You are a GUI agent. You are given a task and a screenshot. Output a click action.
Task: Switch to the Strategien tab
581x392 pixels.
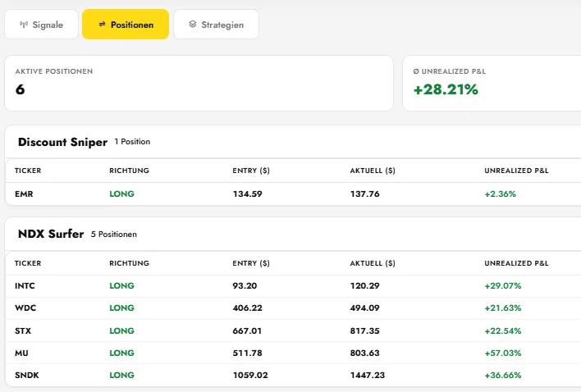(216, 25)
